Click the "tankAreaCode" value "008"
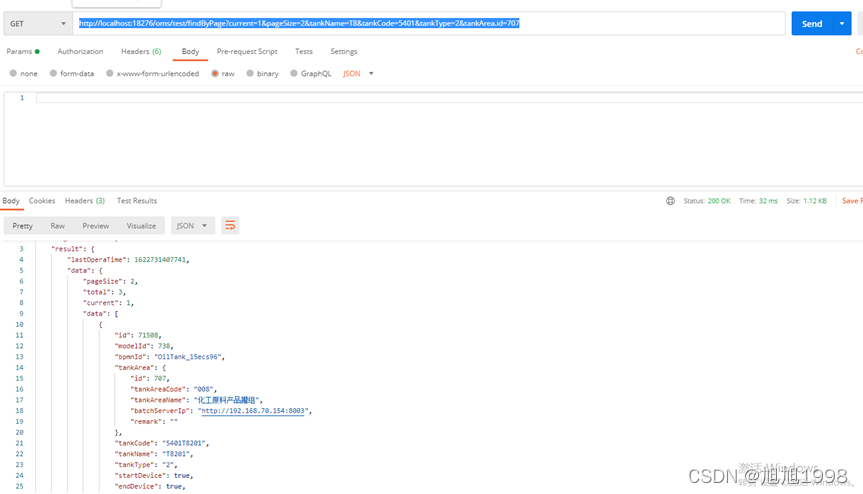 coord(204,389)
